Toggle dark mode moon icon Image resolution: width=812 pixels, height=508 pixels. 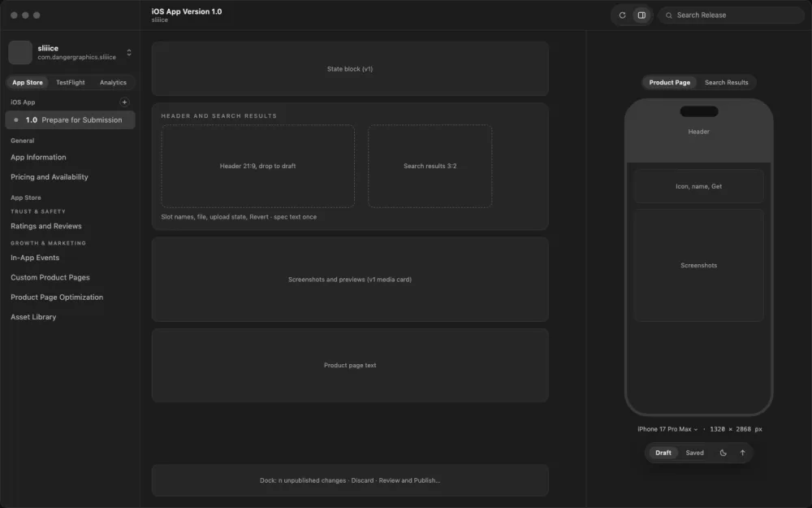pos(723,453)
